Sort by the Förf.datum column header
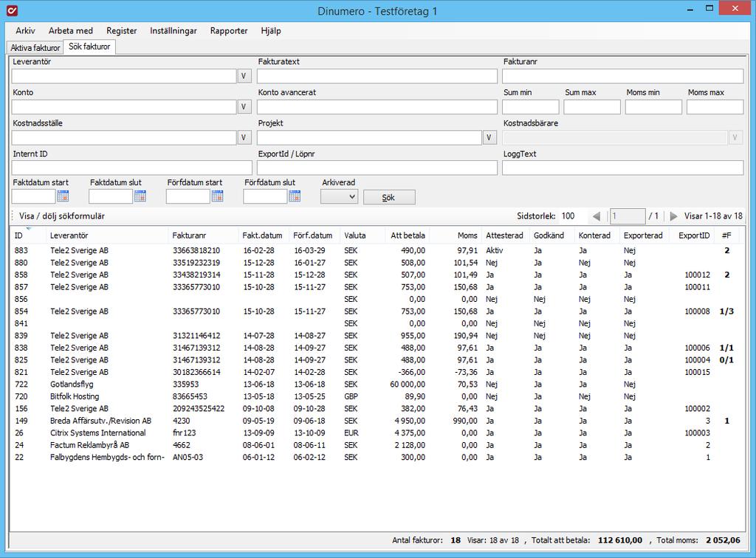This screenshot has width=756, height=558. (x=313, y=235)
